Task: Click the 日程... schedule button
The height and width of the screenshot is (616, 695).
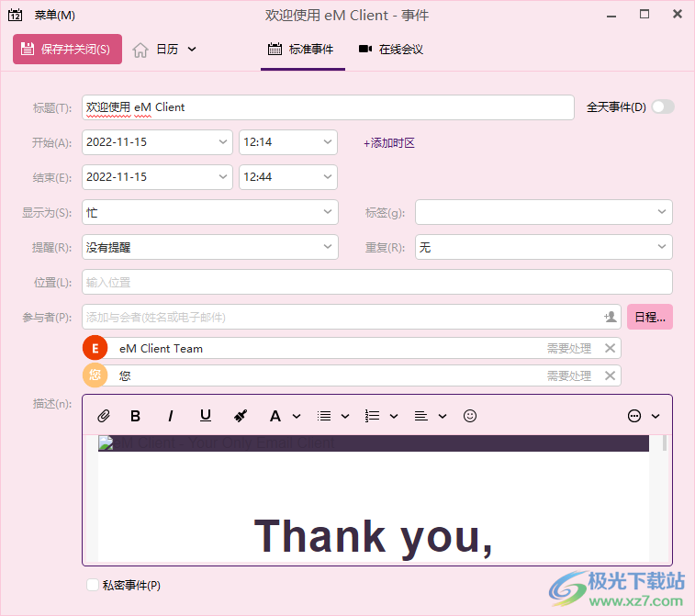Action: (650, 317)
